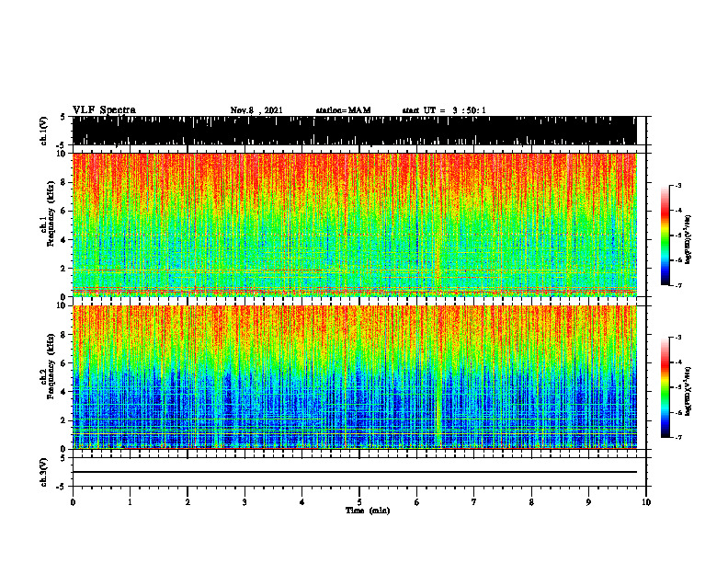The height and width of the screenshot is (563, 728).
Task: Click the vertical burst streak near 6.4 min in ch.2
Action: pos(438,377)
